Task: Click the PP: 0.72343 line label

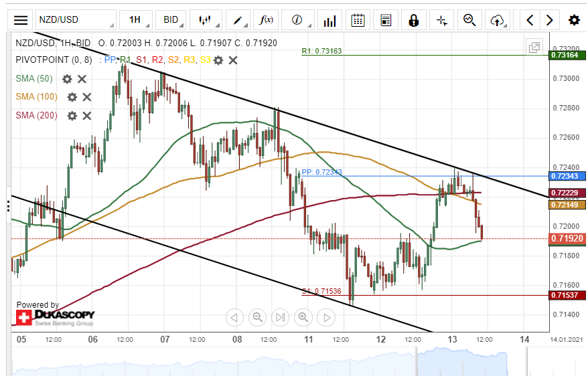Action: pyautogui.click(x=321, y=172)
